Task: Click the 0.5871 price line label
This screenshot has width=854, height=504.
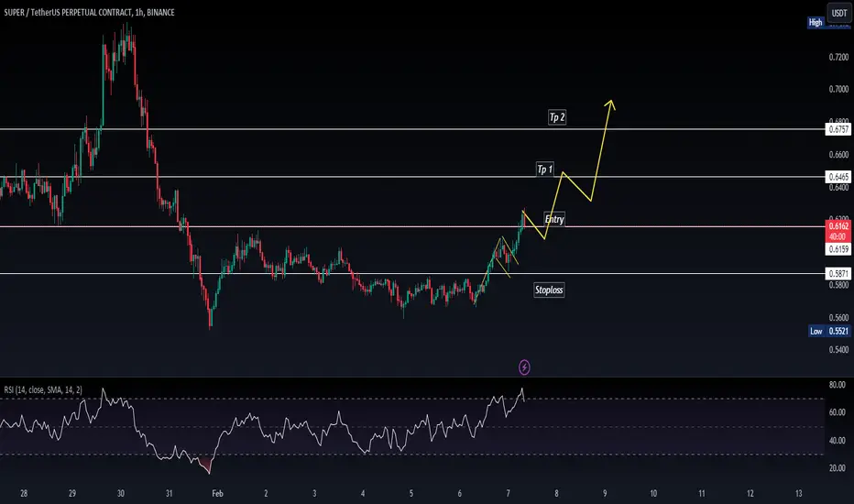Action: [x=838, y=273]
